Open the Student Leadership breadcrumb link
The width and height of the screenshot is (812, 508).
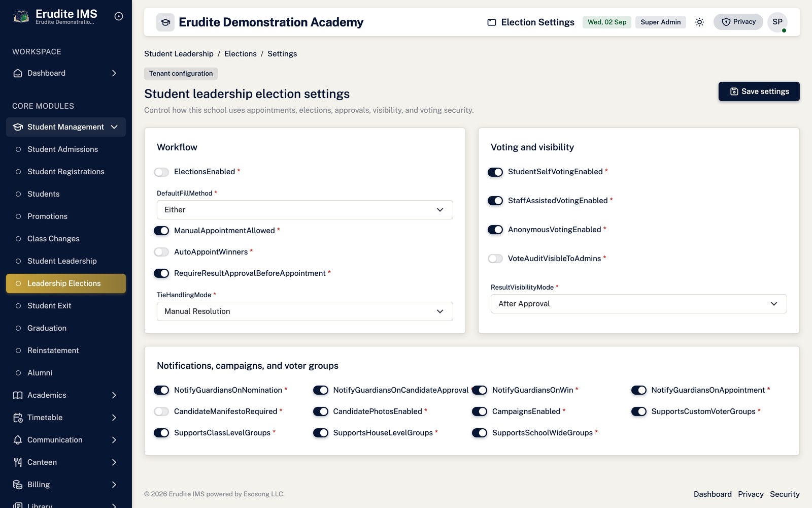click(179, 54)
